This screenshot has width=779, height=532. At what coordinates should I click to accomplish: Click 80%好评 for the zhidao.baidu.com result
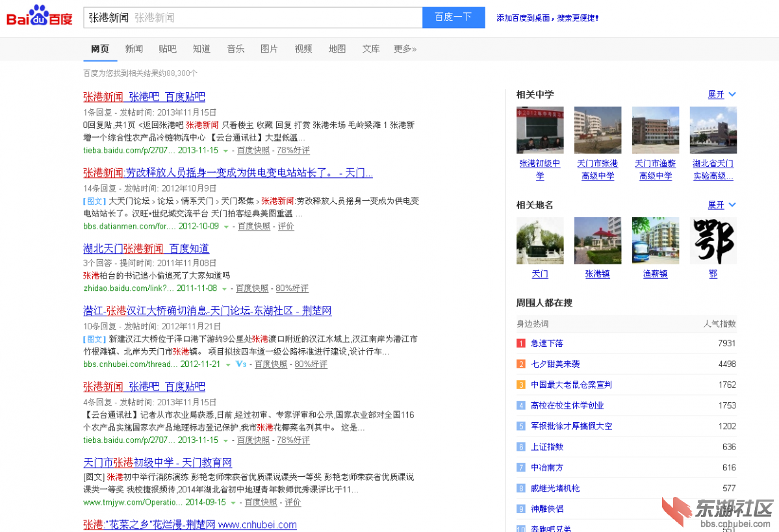292,288
